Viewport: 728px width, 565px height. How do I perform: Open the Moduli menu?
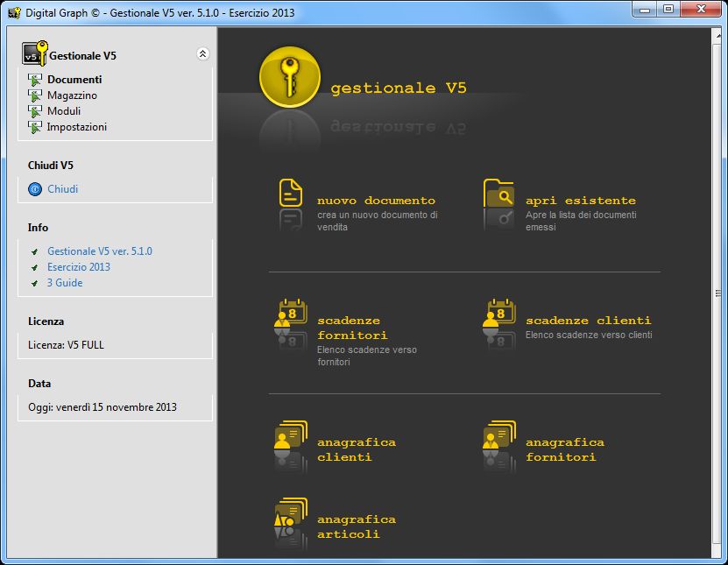[x=64, y=111]
